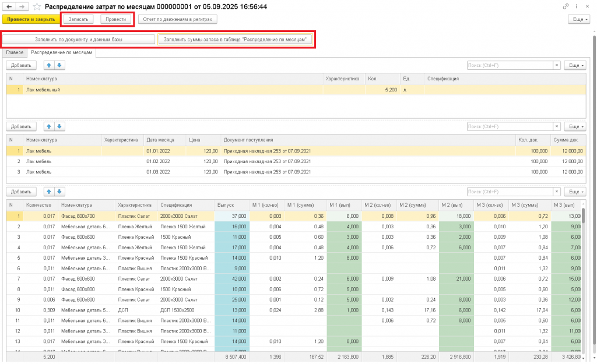Viewport: 597px width, 364px height.
Task: Click Заполнить по документу и данным базы
Action: [79, 39]
